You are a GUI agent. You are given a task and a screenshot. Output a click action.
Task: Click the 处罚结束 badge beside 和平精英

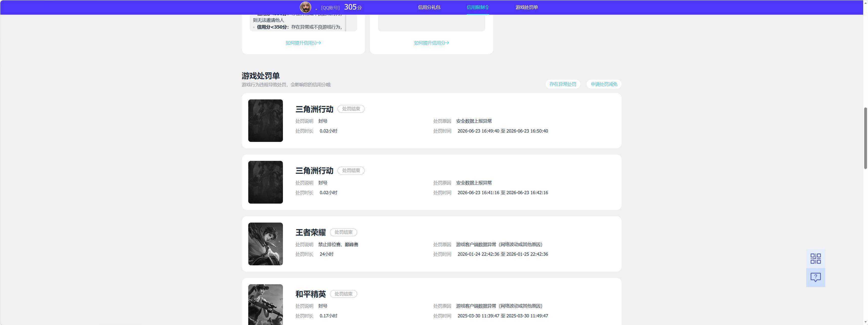point(343,294)
